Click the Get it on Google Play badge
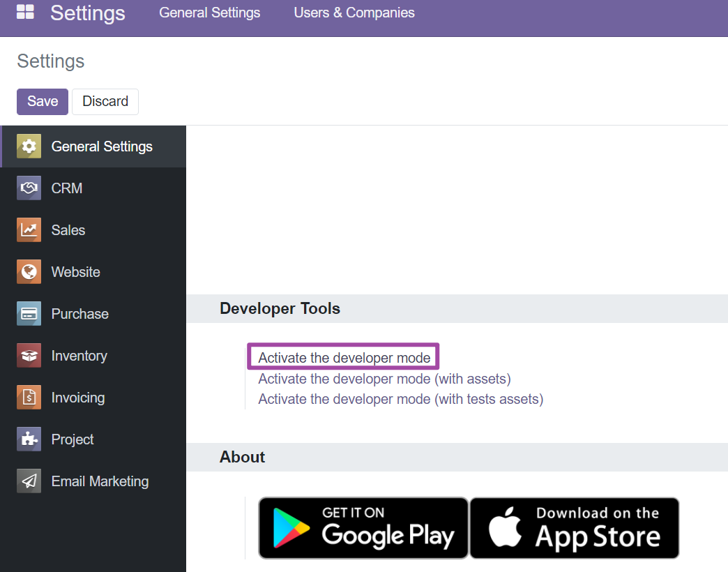The image size is (728, 572). (363, 528)
